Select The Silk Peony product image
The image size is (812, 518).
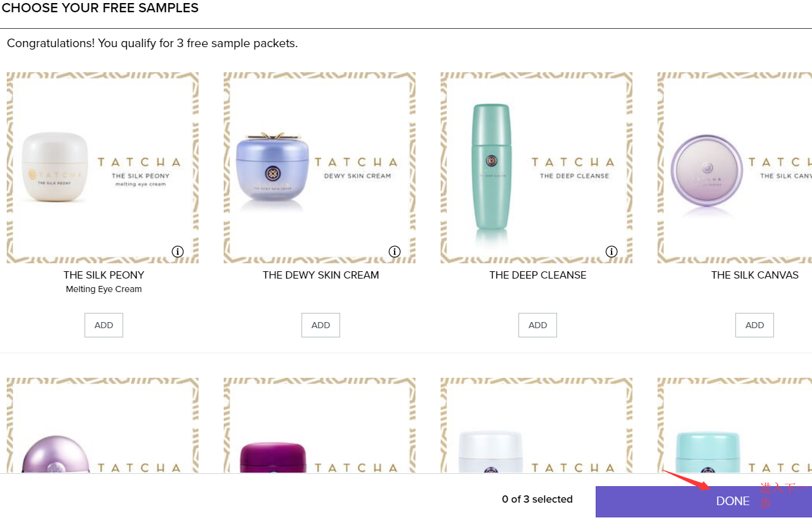(103, 168)
